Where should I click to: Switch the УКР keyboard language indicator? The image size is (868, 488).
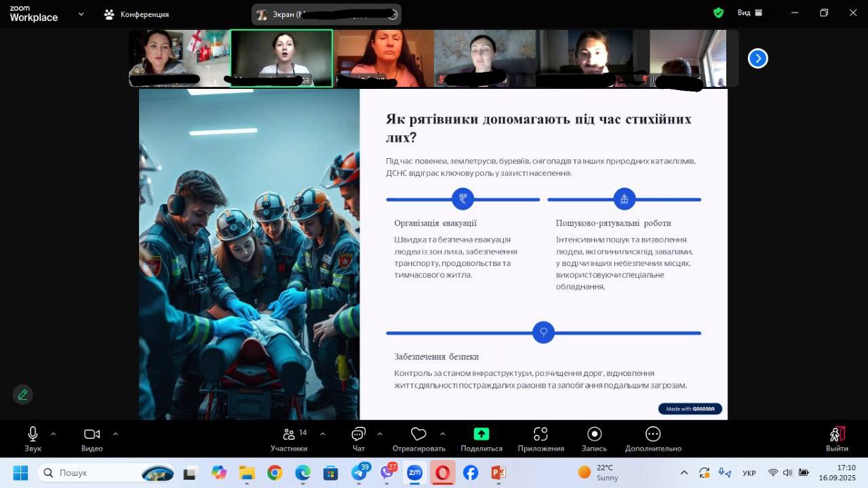click(x=749, y=473)
